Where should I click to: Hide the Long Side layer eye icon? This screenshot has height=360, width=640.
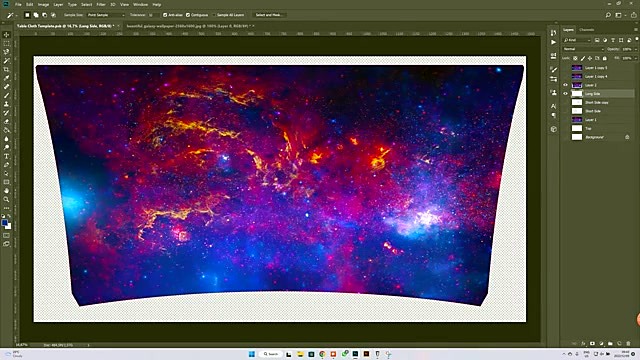pos(565,93)
